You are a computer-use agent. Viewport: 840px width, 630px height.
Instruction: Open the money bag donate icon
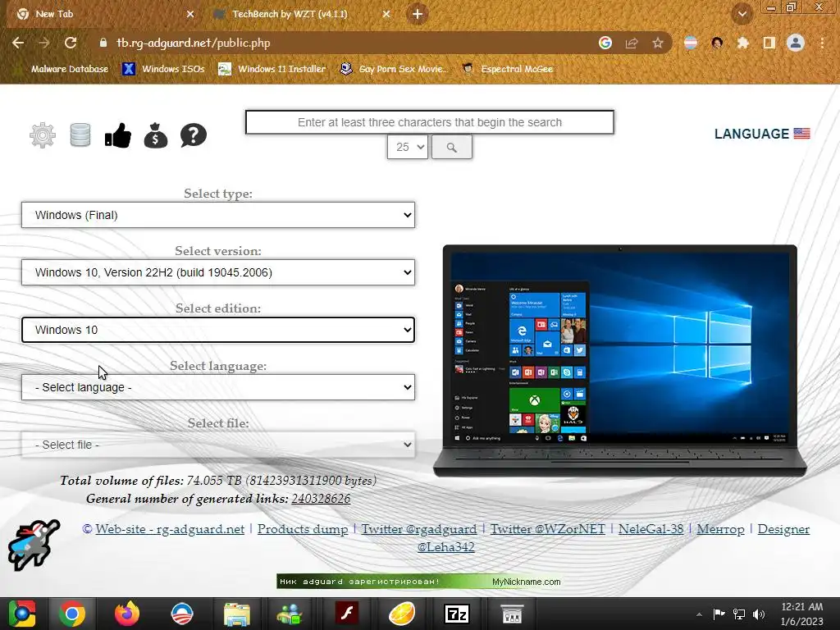click(x=156, y=135)
